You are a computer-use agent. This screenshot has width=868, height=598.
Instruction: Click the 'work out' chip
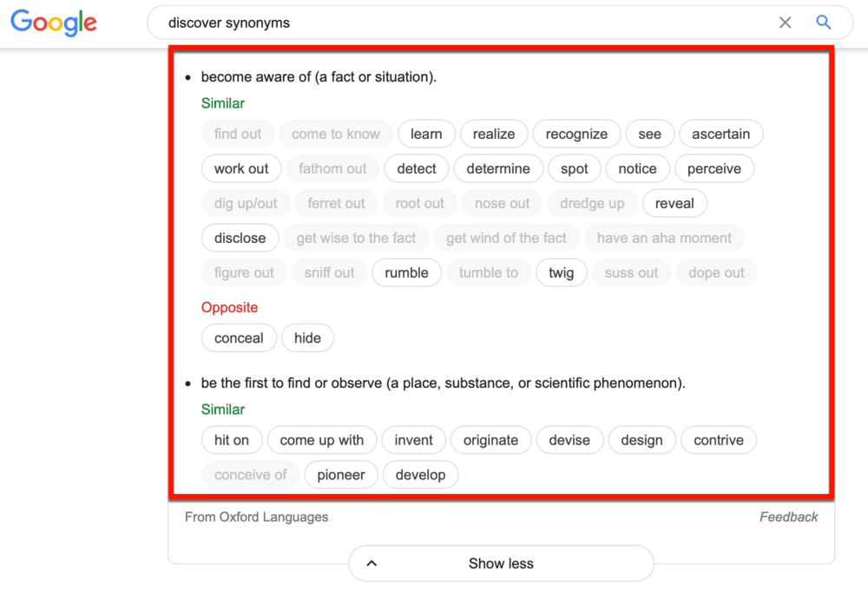pyautogui.click(x=240, y=168)
